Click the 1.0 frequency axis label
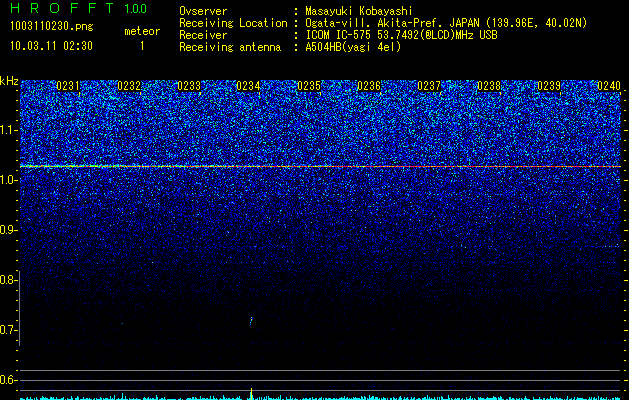 click(8, 180)
